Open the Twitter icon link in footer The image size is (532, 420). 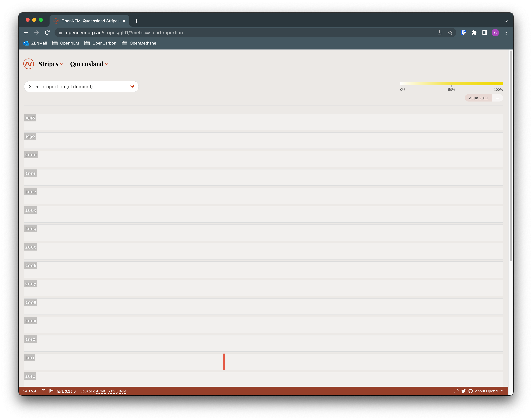463,391
